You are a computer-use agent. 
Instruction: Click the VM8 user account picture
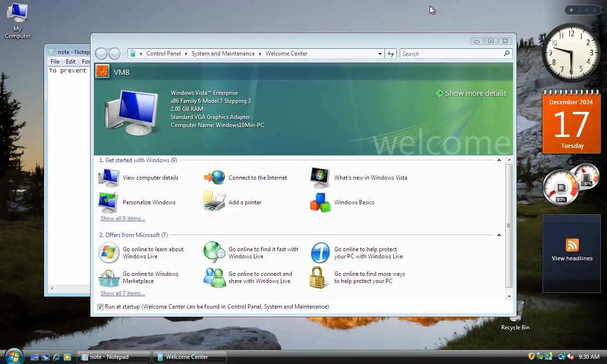102,72
